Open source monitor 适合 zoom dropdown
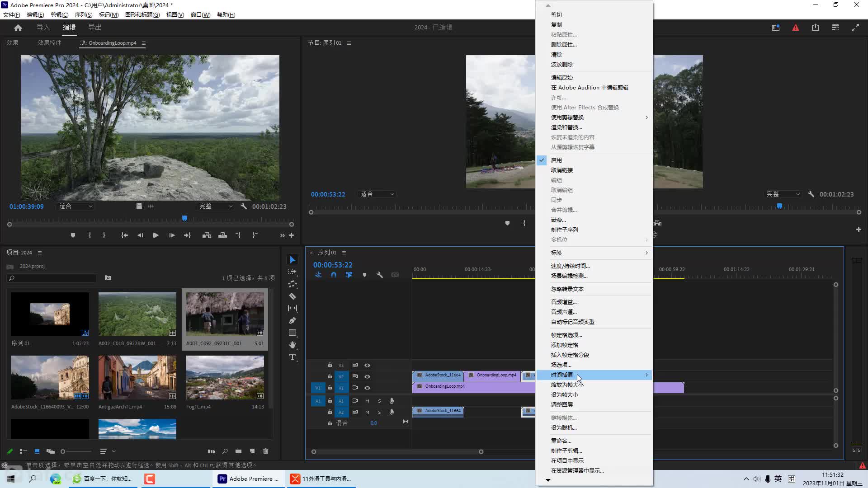 [x=75, y=206]
